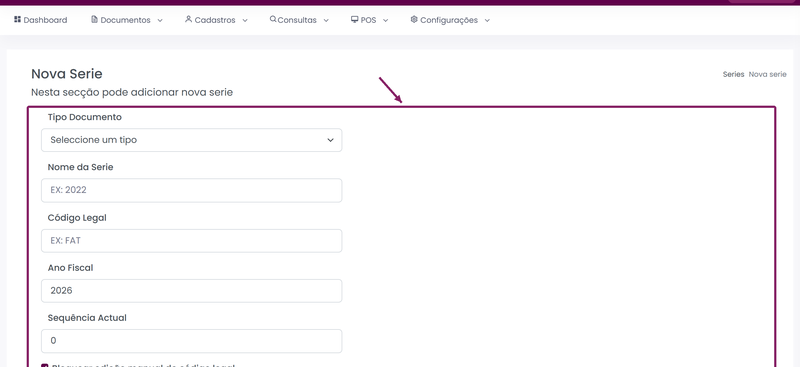Edit the Sequência Actual field
The image size is (800, 367).
[191, 341]
